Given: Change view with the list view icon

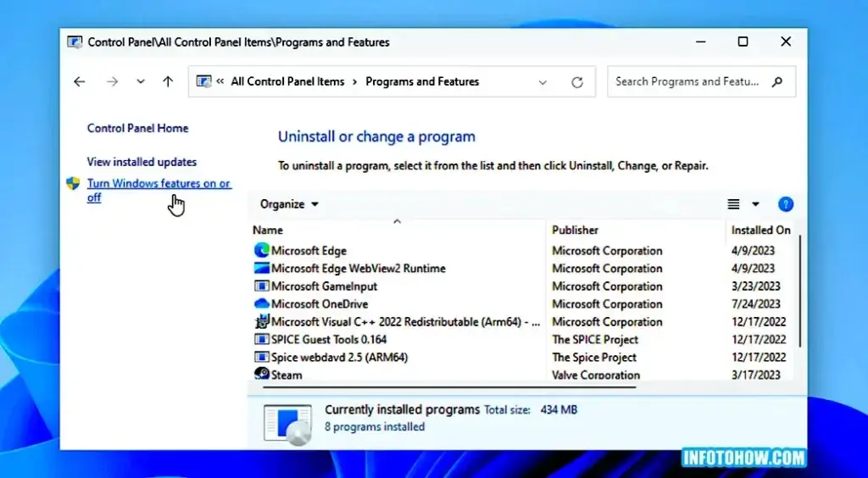Looking at the screenshot, I should click(x=733, y=205).
